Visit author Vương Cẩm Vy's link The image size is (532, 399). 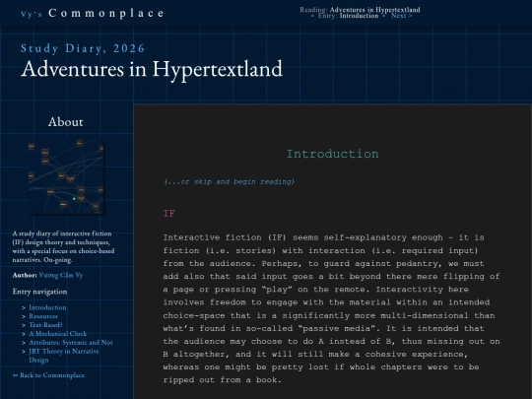pos(61,275)
